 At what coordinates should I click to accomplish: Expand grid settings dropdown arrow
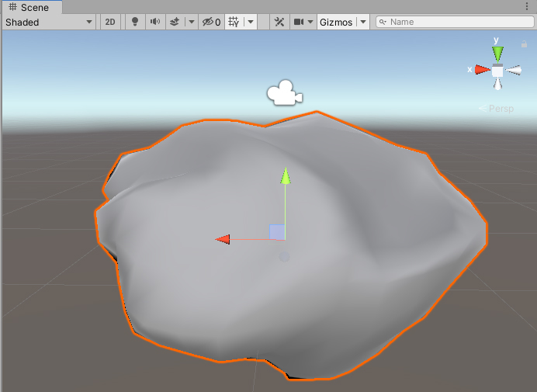250,23
